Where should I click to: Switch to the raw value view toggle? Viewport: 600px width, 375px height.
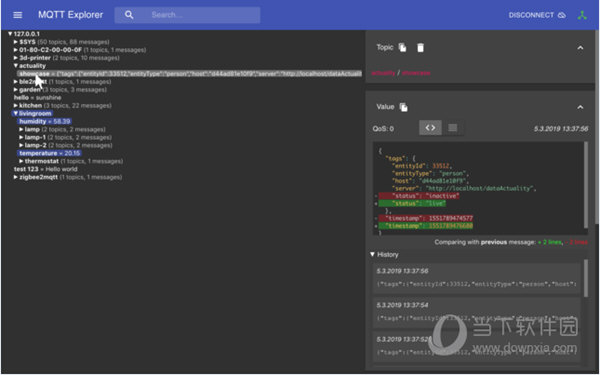click(x=453, y=128)
